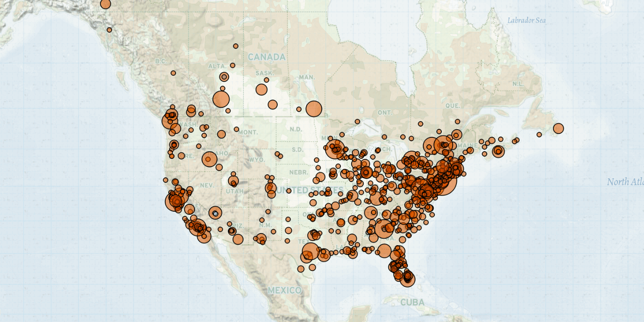Select the large marker in southern Idaho
644x322 pixels.
pos(209,159)
